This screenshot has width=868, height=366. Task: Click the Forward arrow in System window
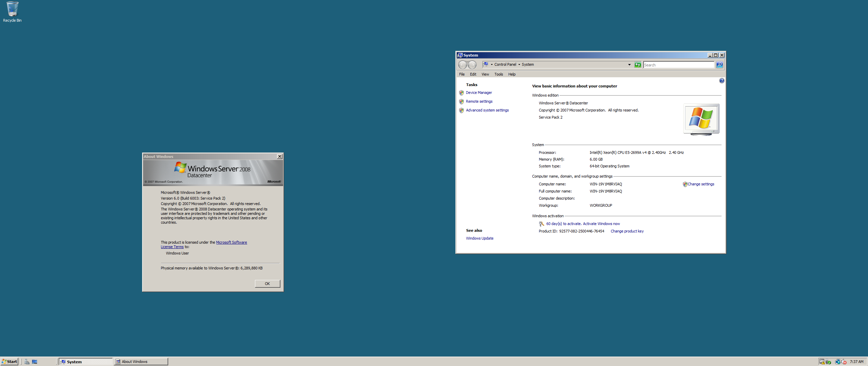coord(472,64)
